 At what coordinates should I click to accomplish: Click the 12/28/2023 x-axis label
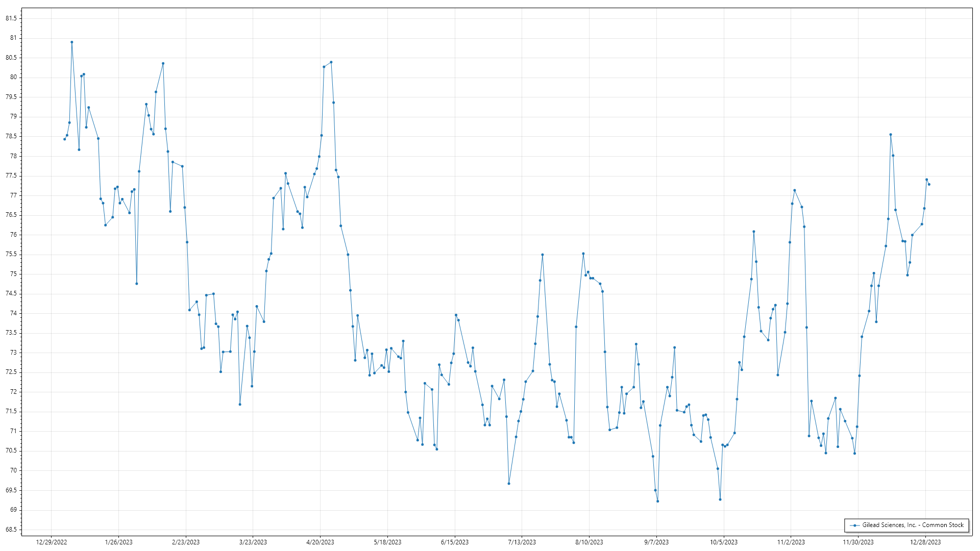925,542
